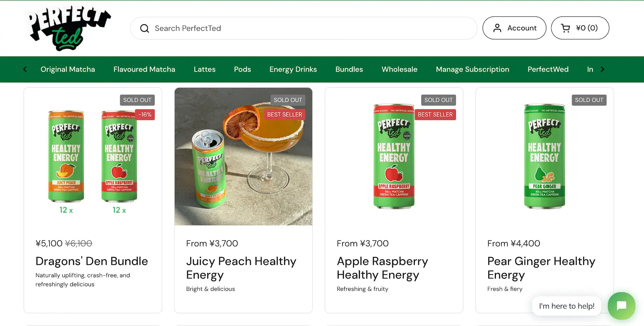Click BEST SELLER badge on Apple Raspberry

pyautogui.click(x=435, y=115)
